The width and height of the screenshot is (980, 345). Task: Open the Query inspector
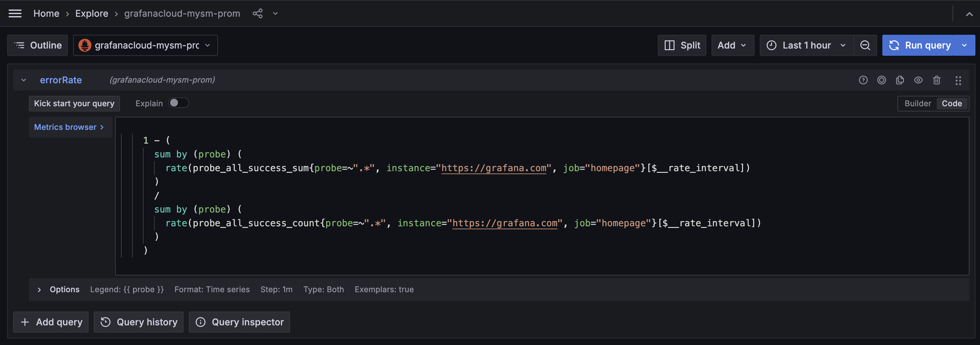(x=239, y=322)
